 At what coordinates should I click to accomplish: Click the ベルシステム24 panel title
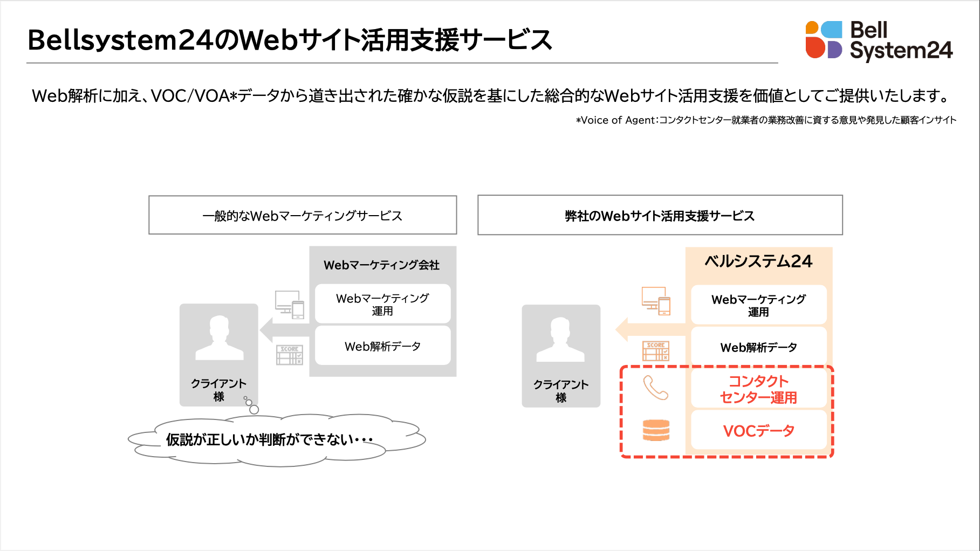(x=758, y=261)
